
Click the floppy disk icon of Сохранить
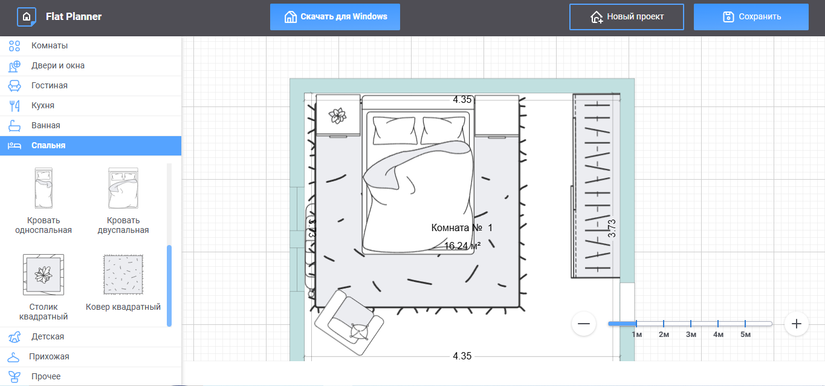coord(728,17)
